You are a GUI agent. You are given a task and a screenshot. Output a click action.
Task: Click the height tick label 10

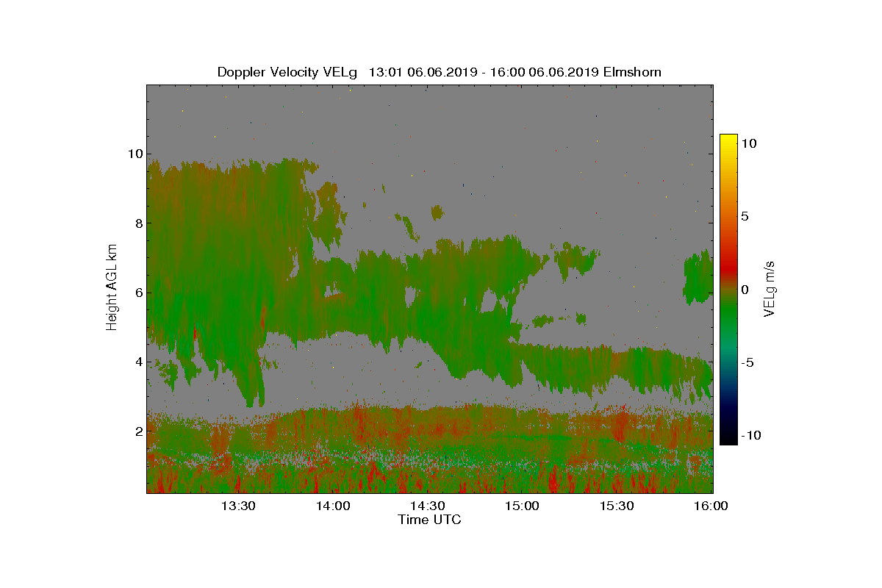pos(135,154)
